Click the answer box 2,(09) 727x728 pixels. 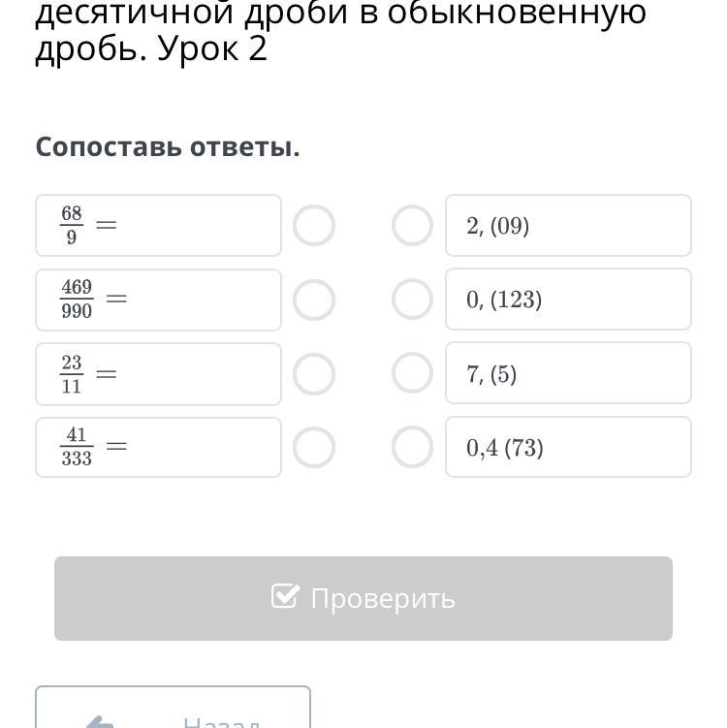click(568, 226)
